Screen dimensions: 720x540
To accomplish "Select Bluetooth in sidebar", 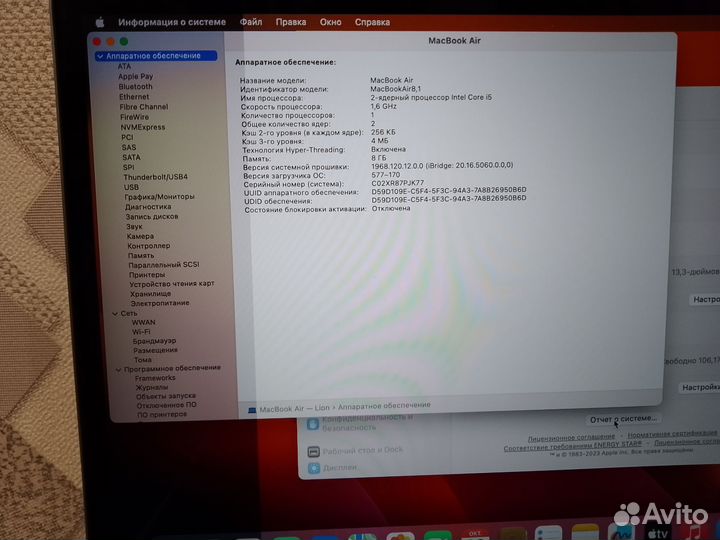I will (x=135, y=86).
